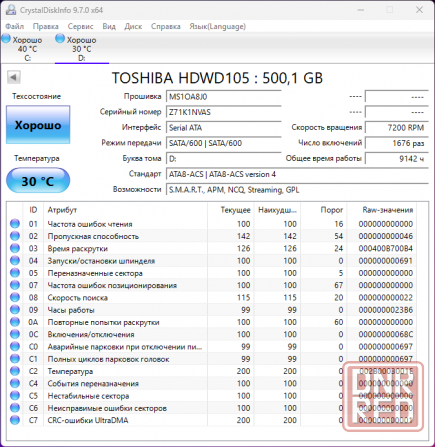Click raw value 000400B700B4
This screenshot has height=447, width=435.
386,249
